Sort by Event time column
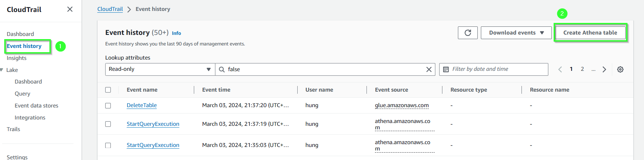 tap(216, 90)
